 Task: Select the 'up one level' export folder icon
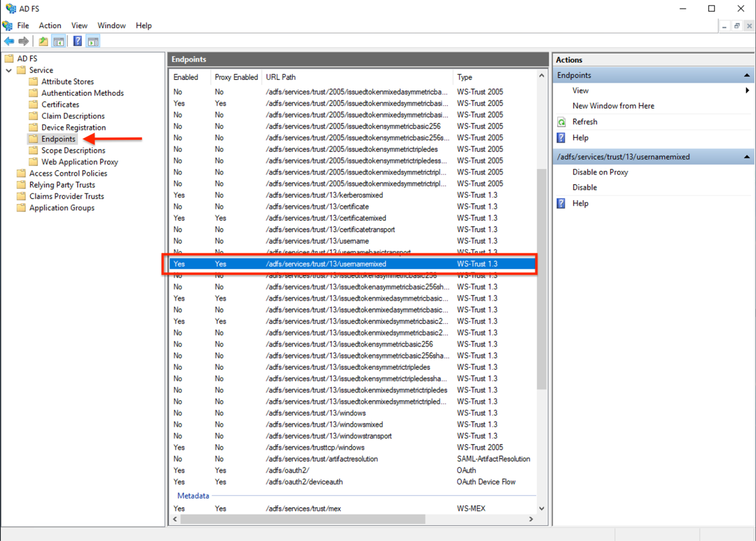(x=43, y=41)
